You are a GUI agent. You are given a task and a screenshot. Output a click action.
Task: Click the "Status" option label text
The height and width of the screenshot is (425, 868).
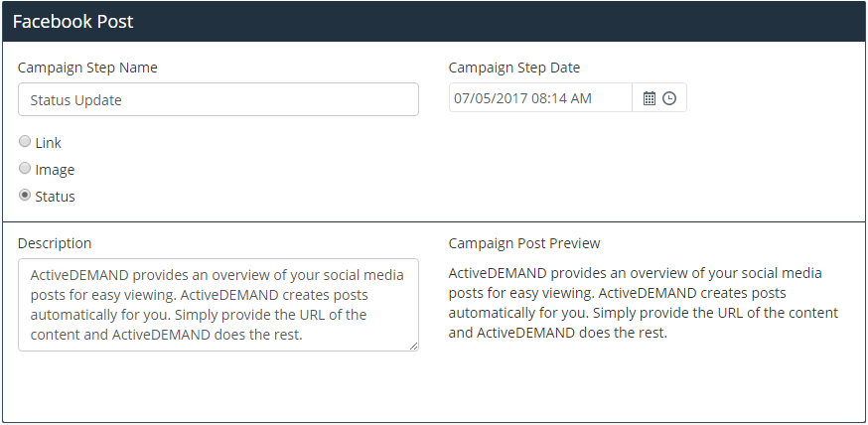pyautogui.click(x=55, y=197)
